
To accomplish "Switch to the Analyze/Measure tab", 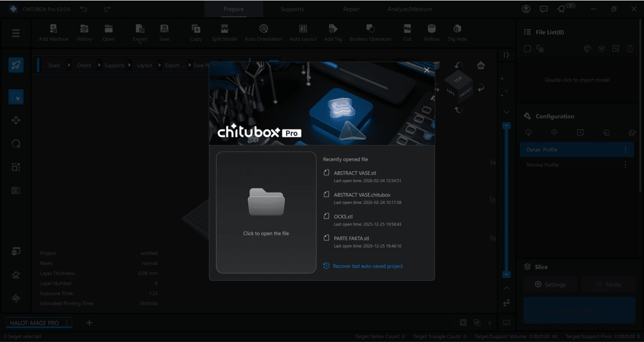I will click(x=410, y=9).
